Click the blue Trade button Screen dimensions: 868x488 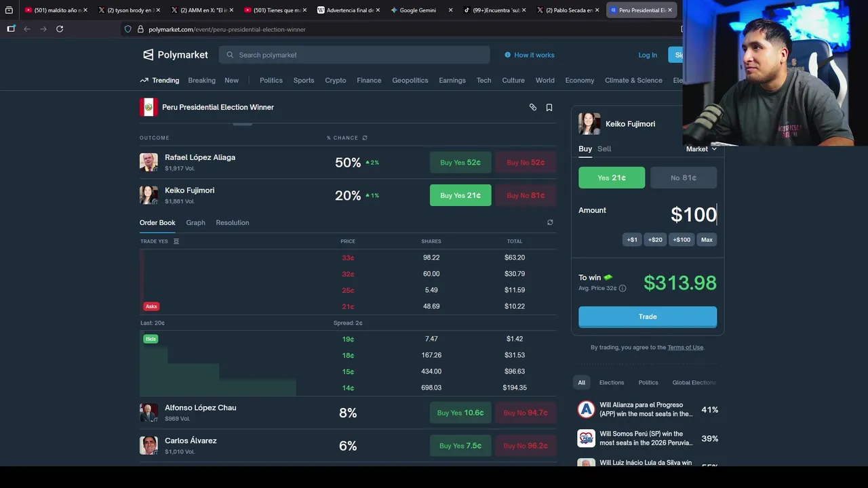pyautogui.click(x=648, y=317)
